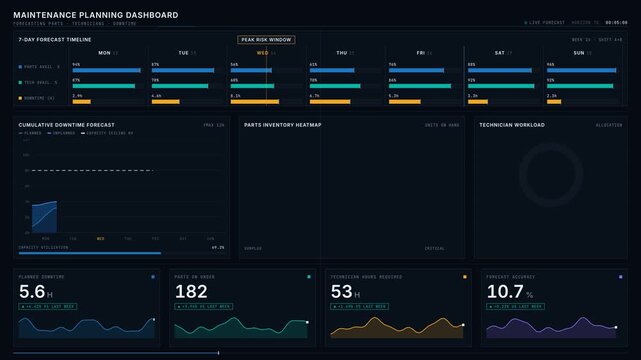The width and height of the screenshot is (641, 360).
Task: Select the MON day column header
Action: 108,53
